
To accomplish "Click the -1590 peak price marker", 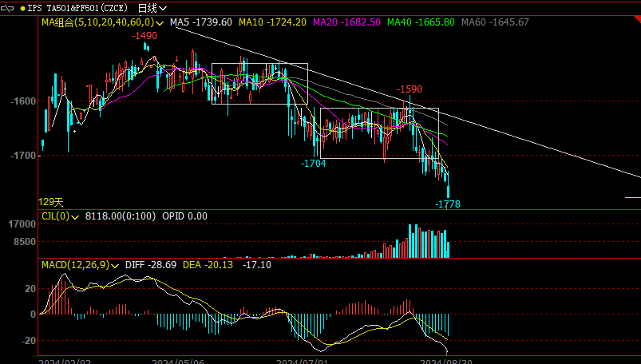I will (x=410, y=89).
